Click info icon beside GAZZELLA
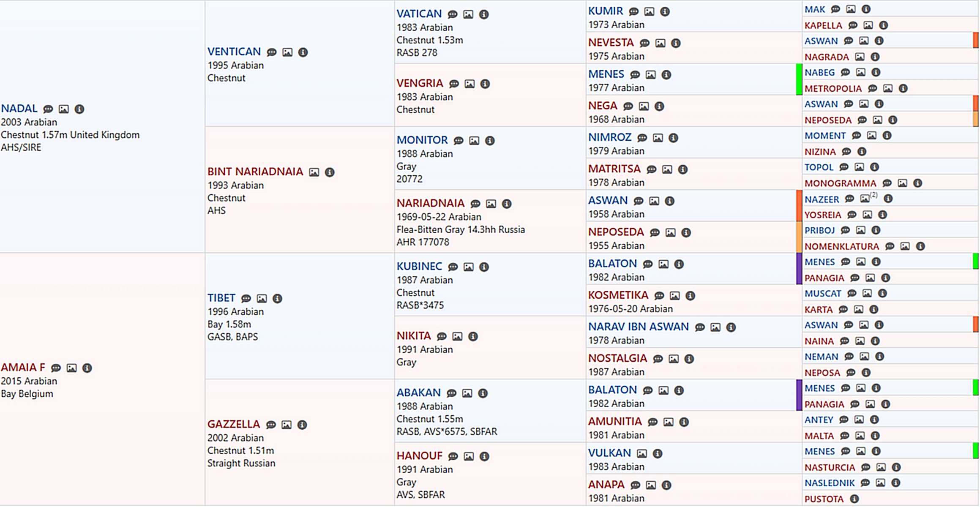980x507 pixels. pos(302,425)
